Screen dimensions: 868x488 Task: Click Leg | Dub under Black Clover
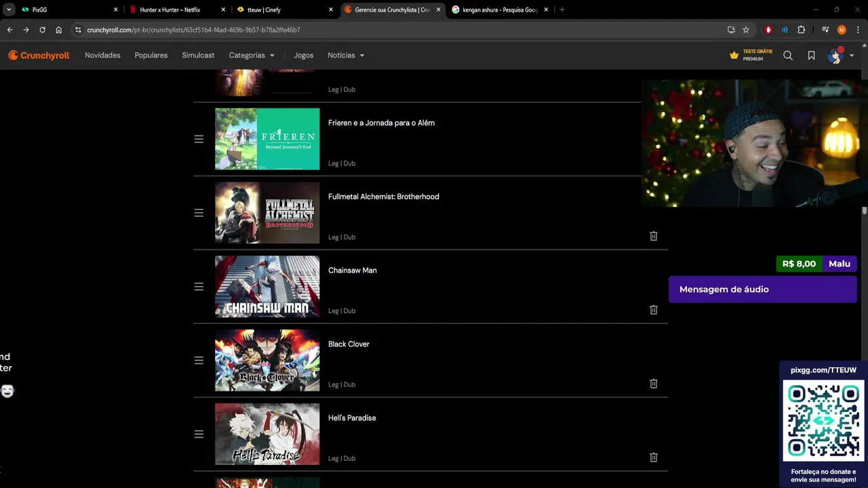[x=342, y=385]
